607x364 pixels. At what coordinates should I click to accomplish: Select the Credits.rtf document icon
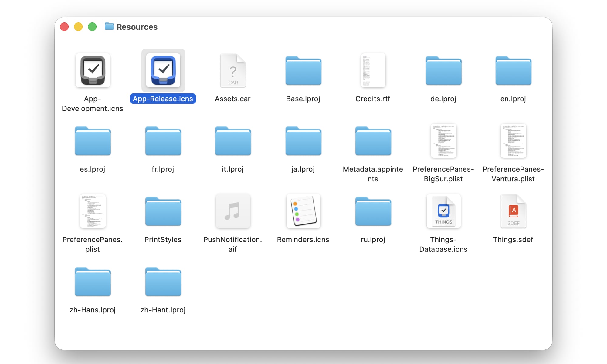373,70
